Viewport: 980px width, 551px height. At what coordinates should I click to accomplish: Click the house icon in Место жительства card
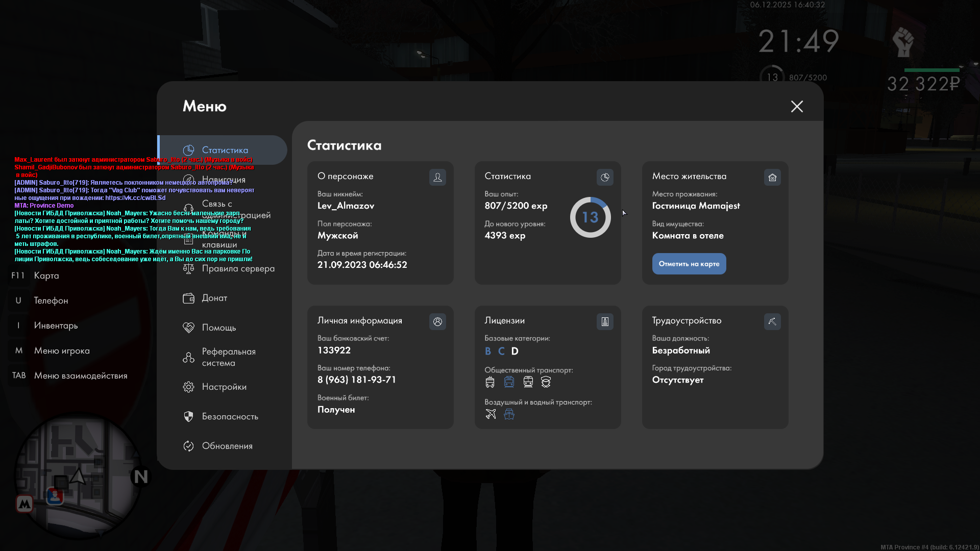[x=772, y=177]
